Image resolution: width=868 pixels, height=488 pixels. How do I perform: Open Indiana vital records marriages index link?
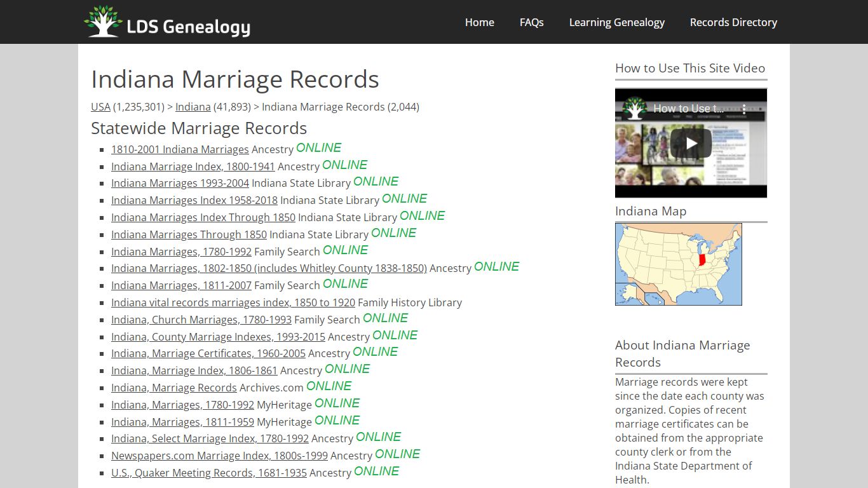pyautogui.click(x=233, y=302)
